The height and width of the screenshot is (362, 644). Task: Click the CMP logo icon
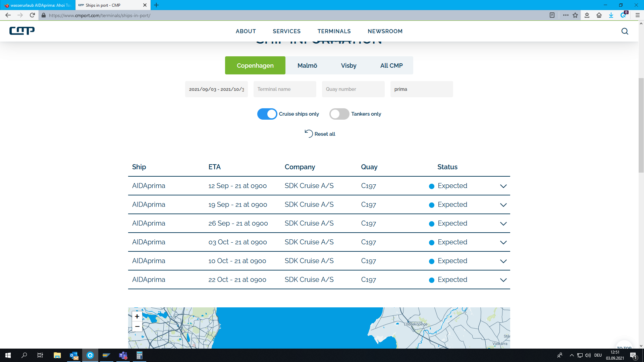[22, 31]
